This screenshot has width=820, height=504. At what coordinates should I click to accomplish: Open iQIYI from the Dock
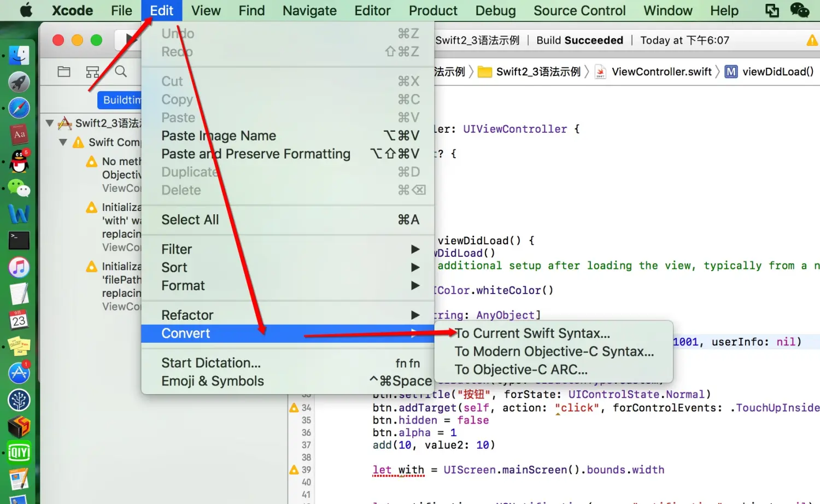[19, 453]
